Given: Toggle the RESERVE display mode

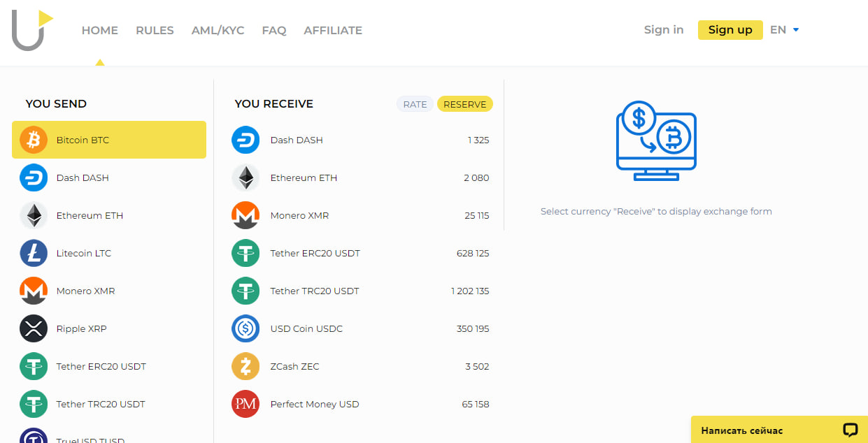Looking at the screenshot, I should tap(464, 103).
